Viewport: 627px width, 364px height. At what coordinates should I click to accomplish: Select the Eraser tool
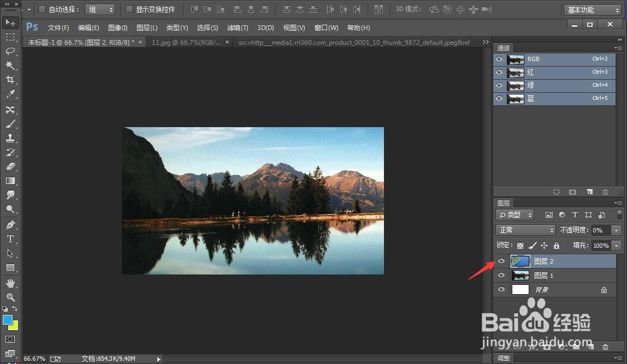tap(10, 166)
